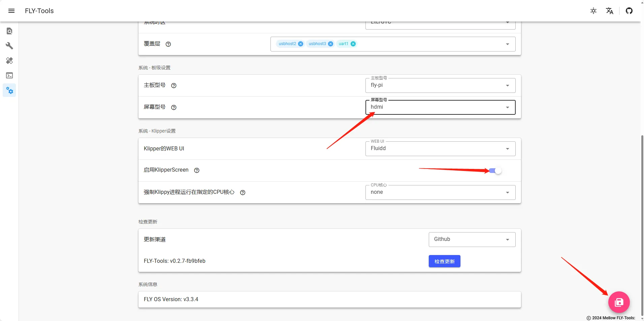Remove the usbhost2 overlay chip
This screenshot has width=644, height=321.
(x=301, y=44)
